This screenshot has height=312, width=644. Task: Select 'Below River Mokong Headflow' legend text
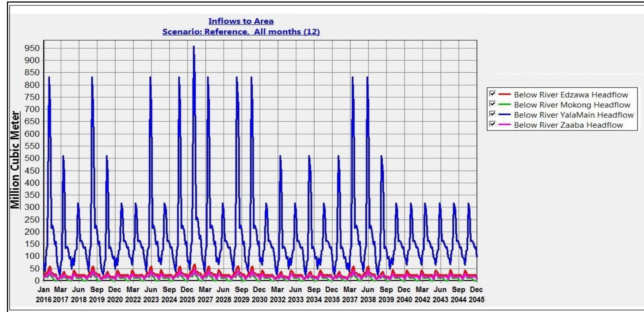(x=572, y=105)
